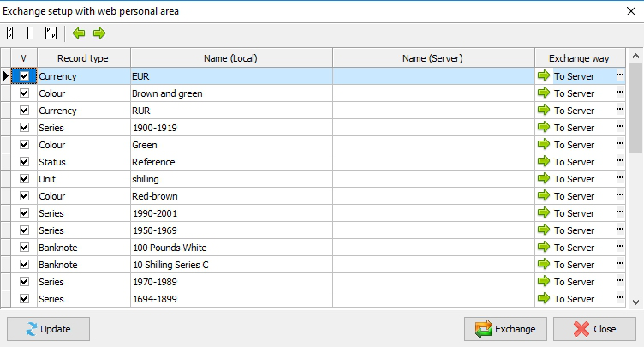Select the '1694-1899' series name cell

click(231, 299)
